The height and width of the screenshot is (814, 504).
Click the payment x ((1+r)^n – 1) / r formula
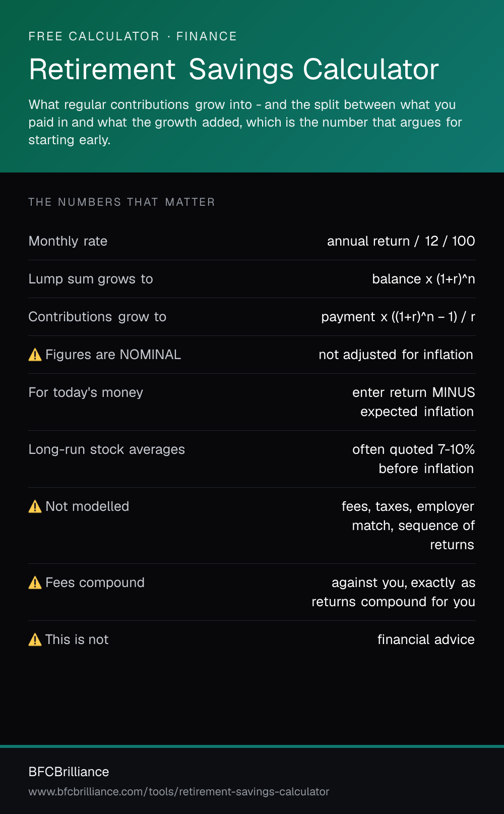tap(398, 317)
